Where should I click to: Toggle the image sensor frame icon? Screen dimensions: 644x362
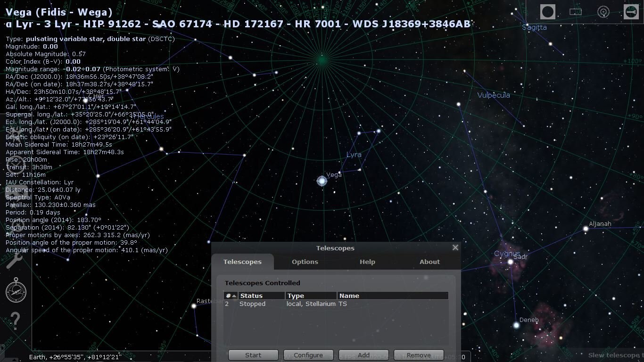click(576, 12)
